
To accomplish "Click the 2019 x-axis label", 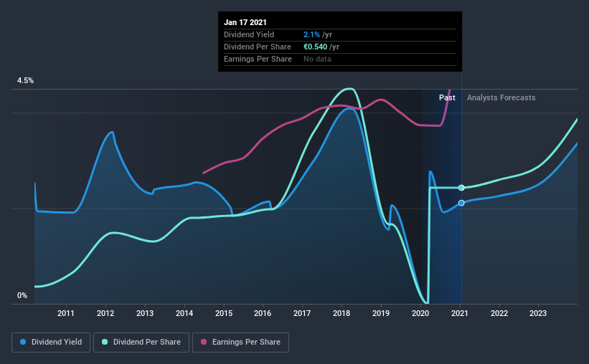I will 381,313.
